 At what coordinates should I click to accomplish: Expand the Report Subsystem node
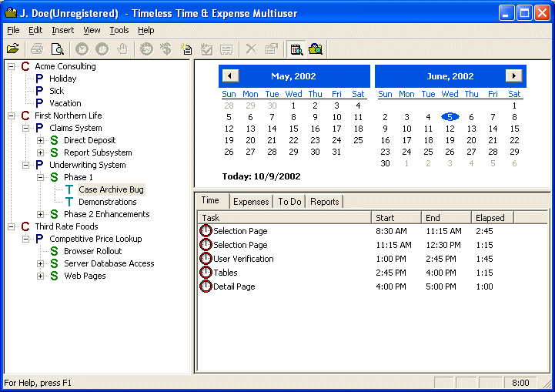40,152
